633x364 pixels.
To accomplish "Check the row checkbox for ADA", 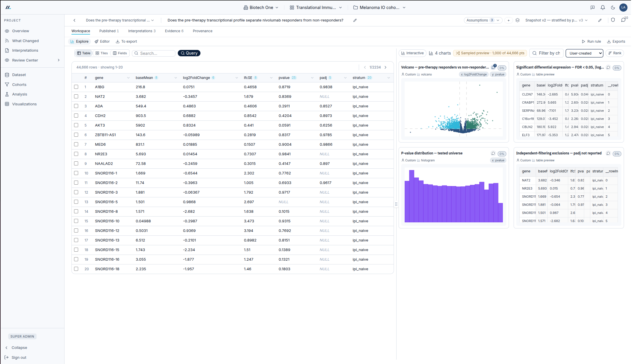I will click(76, 106).
